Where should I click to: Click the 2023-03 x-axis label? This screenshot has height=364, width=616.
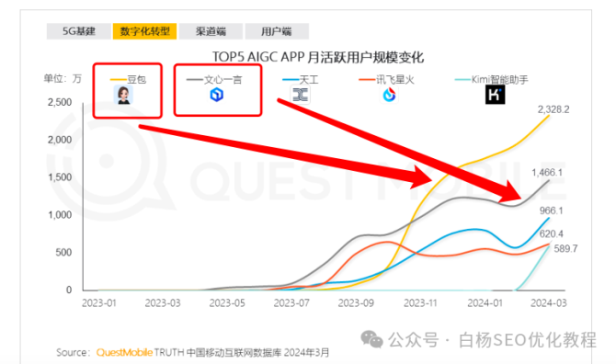(x=163, y=303)
